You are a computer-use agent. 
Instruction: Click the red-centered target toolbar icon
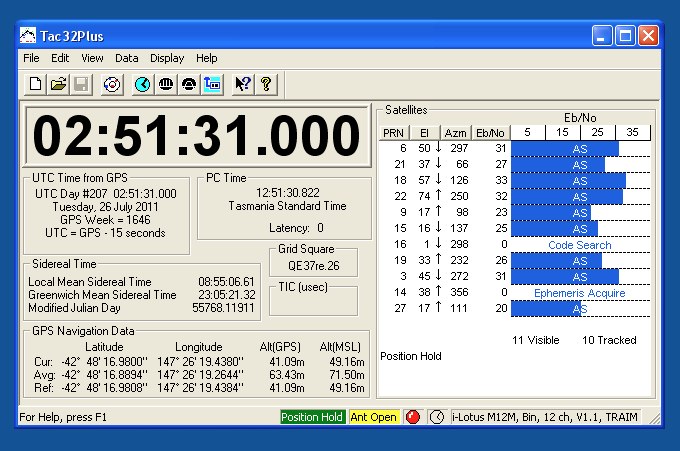click(x=112, y=85)
